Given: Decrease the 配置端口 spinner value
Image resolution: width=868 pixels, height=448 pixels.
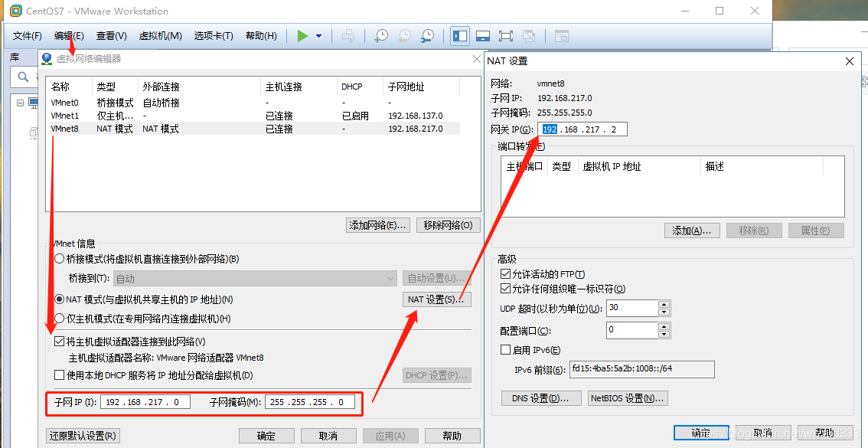Looking at the screenshot, I should [x=664, y=335].
